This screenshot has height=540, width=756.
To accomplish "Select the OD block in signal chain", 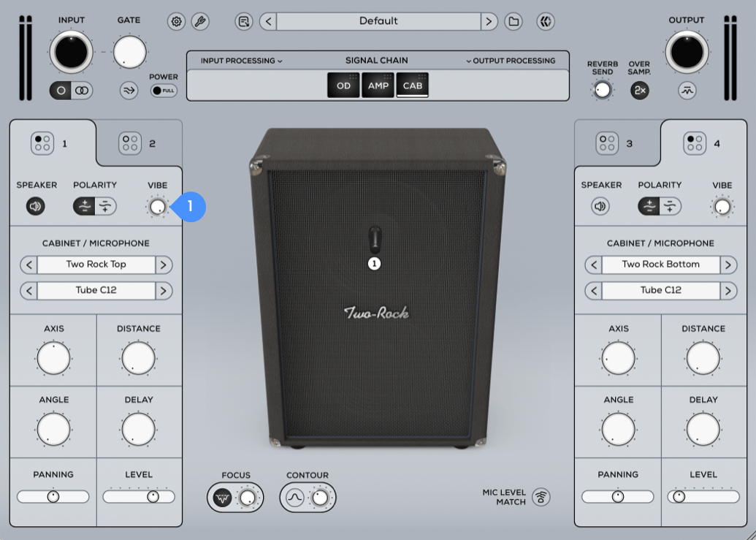I will [x=343, y=85].
